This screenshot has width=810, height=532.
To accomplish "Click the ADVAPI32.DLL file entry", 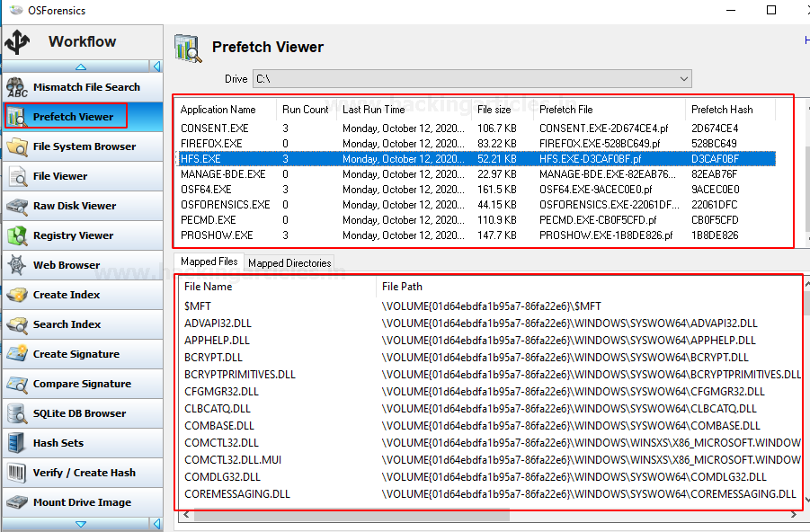I will [x=218, y=324].
